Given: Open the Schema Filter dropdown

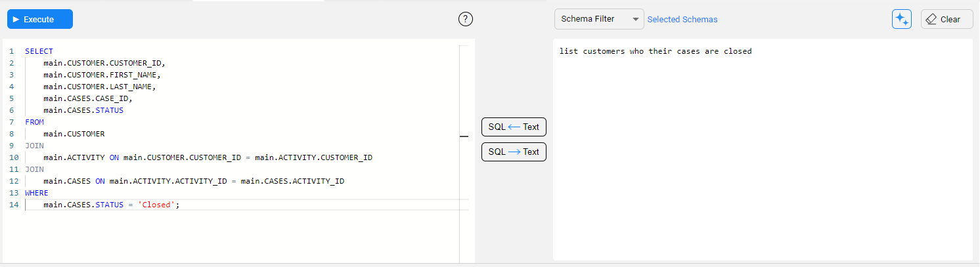Looking at the screenshot, I should pyautogui.click(x=598, y=19).
